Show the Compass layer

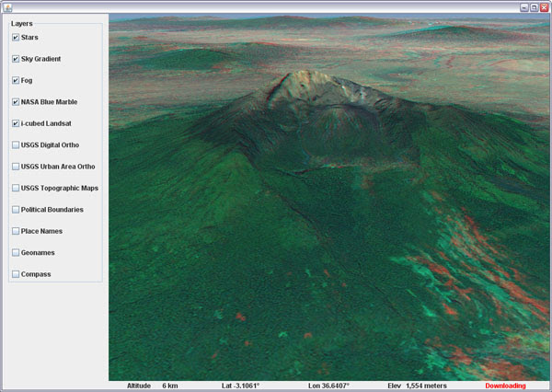tap(16, 274)
